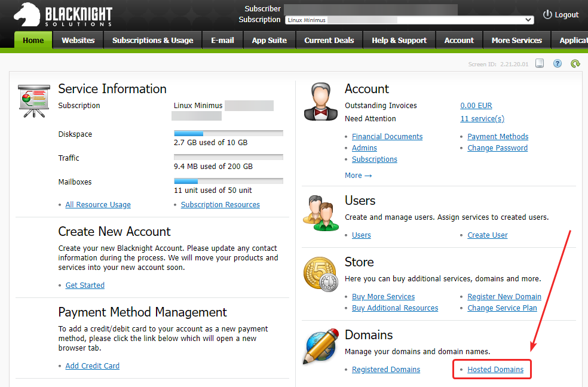The height and width of the screenshot is (387, 588).
Task: Click the Mailboxes usage progress bar
Action: coord(228,182)
